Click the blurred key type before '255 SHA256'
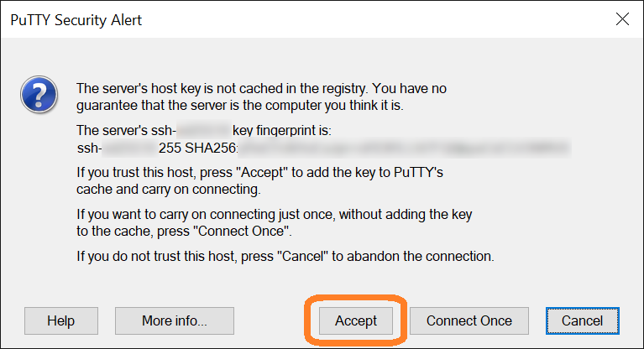 [x=130, y=148]
